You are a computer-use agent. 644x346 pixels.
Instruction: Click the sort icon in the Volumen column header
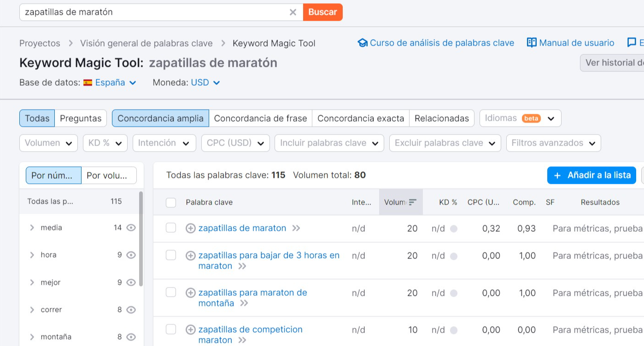click(412, 202)
